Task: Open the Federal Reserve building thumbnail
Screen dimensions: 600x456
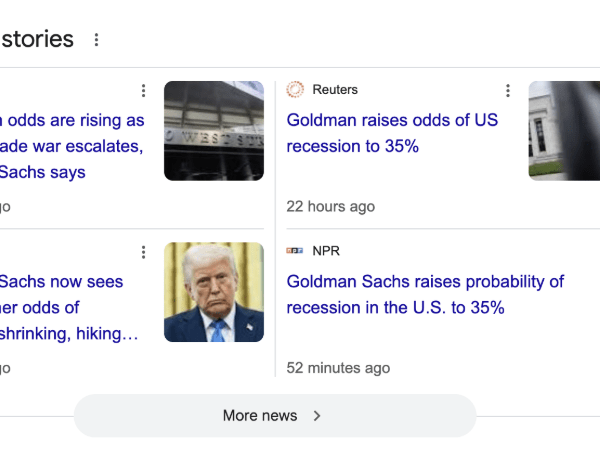Action: coord(564,131)
